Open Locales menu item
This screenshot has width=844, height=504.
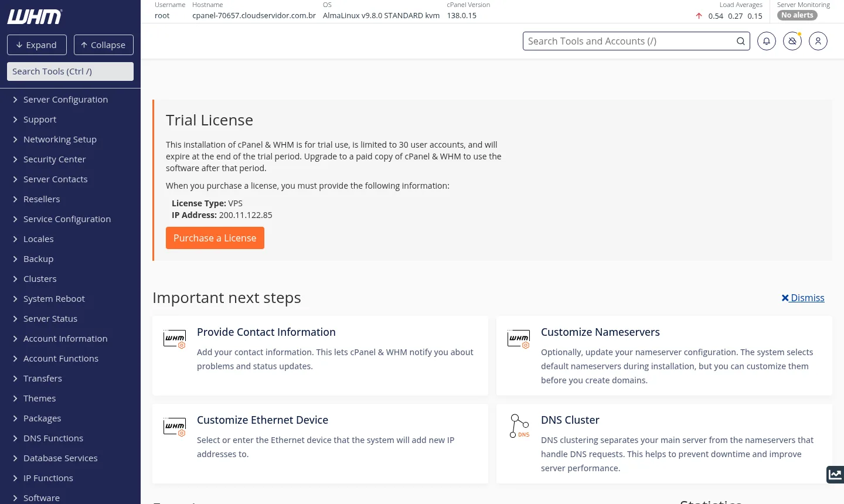pos(70,239)
